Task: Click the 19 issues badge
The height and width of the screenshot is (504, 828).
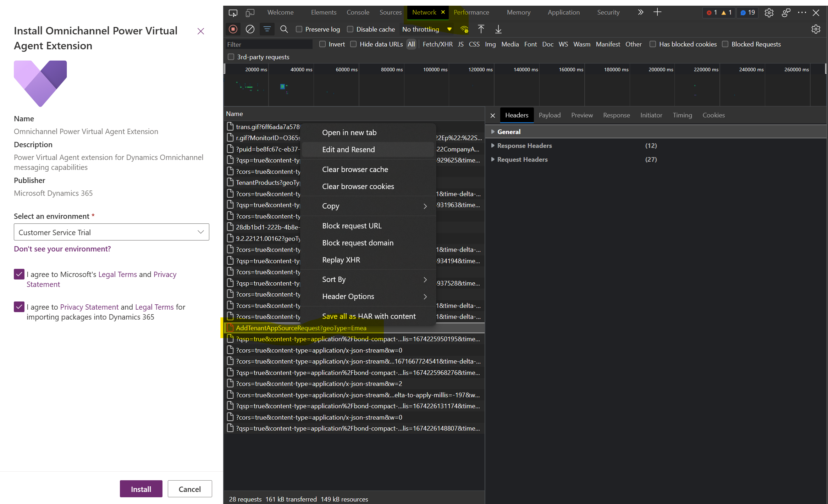Action: point(747,12)
